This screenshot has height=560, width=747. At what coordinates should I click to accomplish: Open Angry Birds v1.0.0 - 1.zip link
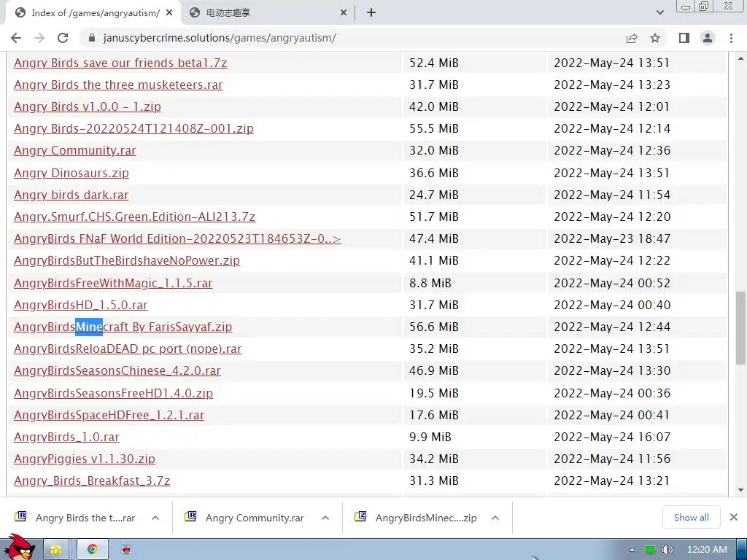click(88, 106)
